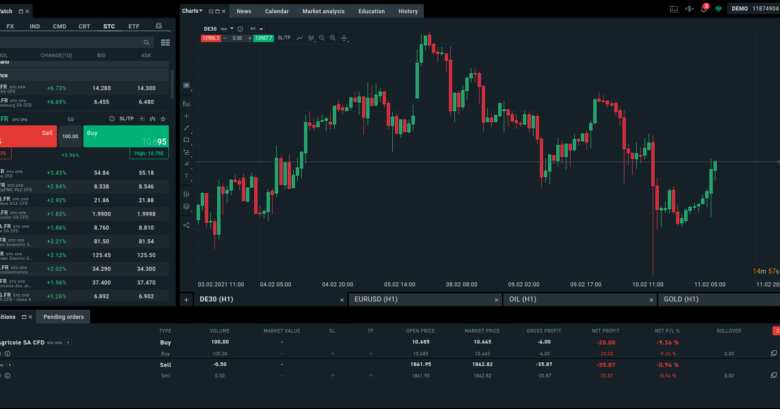This screenshot has width=780, height=409.
Task: Open the indicators f(x) tool
Action: click(186, 103)
